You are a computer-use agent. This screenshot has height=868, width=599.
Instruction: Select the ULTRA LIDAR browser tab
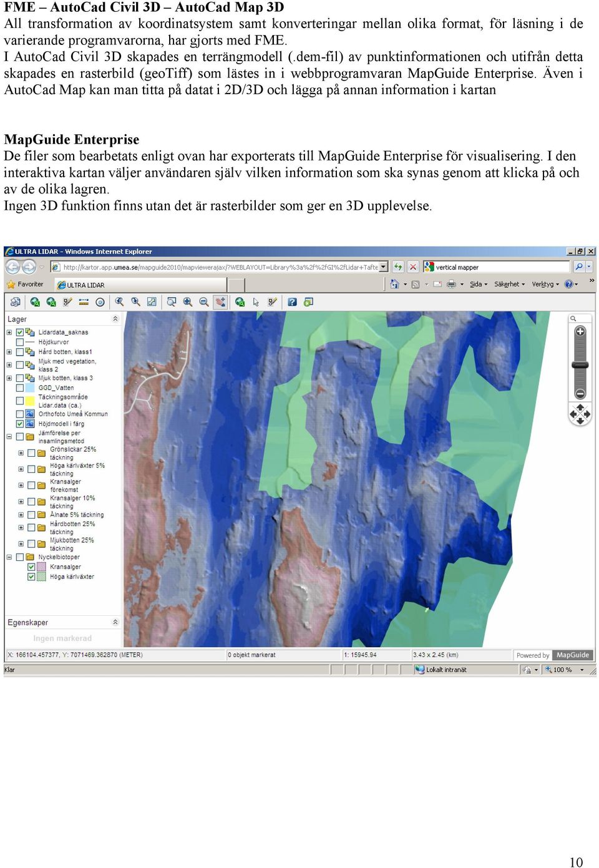pos(141,285)
